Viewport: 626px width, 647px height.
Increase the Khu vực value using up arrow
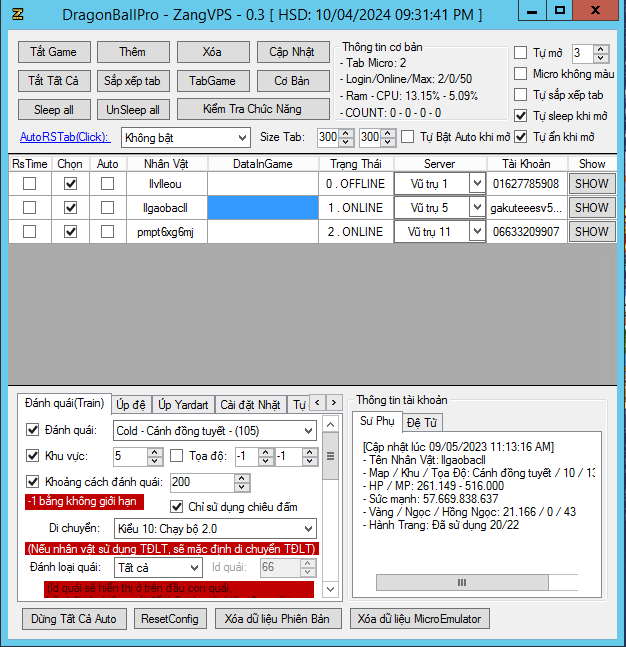pyautogui.click(x=154, y=451)
